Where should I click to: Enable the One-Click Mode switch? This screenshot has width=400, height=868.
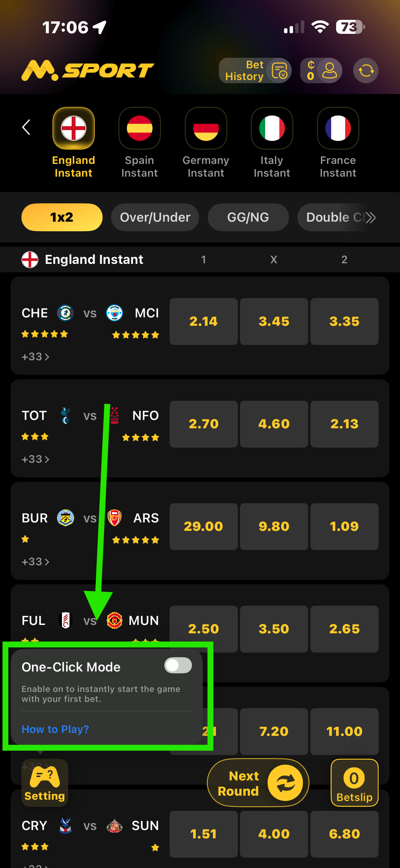pyautogui.click(x=178, y=665)
